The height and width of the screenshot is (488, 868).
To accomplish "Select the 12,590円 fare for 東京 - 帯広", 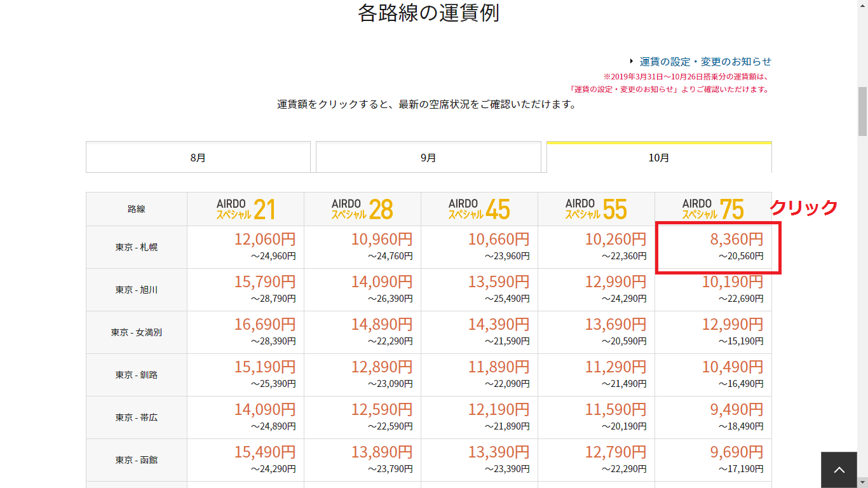I will [381, 410].
